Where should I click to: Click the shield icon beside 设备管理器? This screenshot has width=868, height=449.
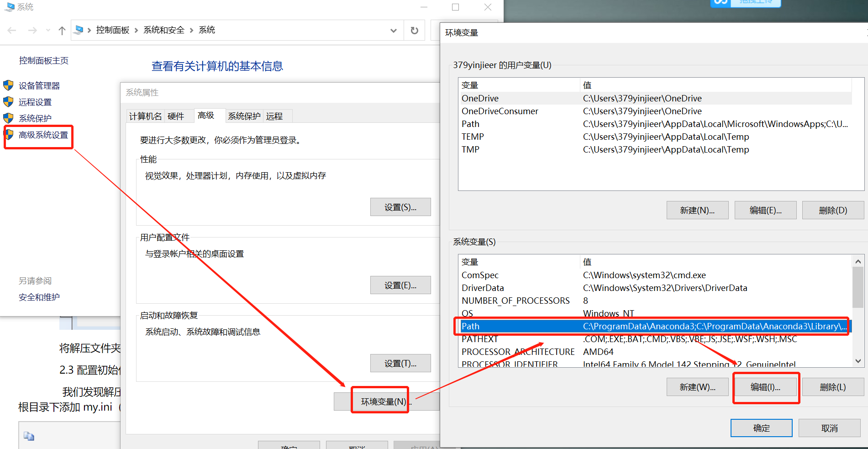coord(8,85)
